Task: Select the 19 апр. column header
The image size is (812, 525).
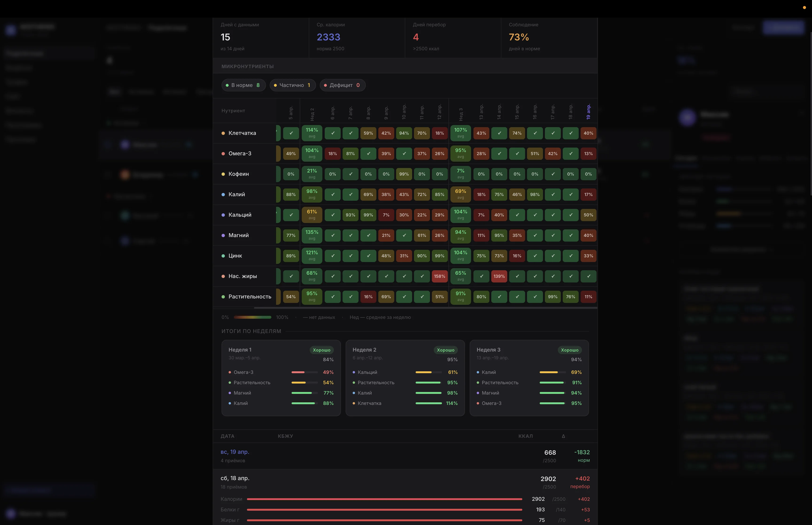Action: [x=588, y=112]
